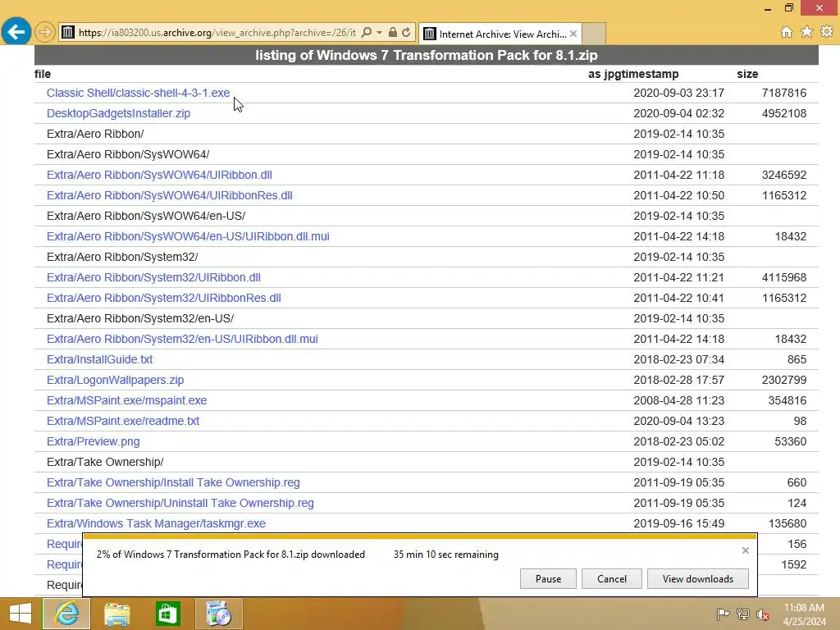Open the Windows Start button
This screenshot has width=840, height=630.
click(x=20, y=614)
